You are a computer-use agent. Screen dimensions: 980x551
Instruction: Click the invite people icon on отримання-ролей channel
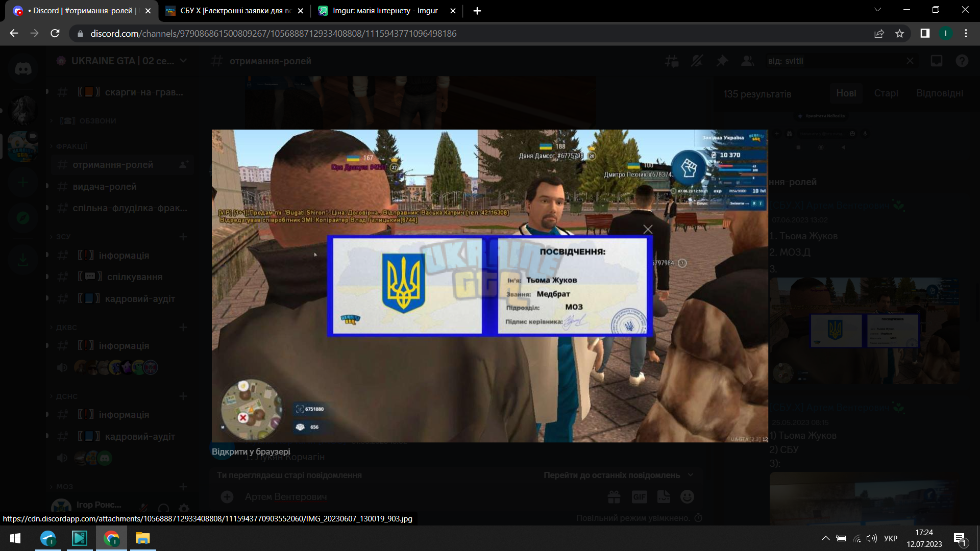tap(183, 165)
